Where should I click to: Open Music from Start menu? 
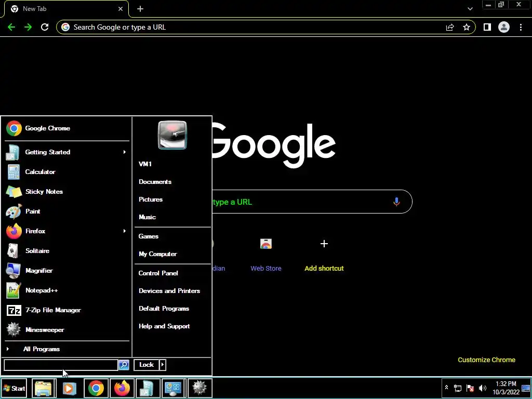pos(172,217)
